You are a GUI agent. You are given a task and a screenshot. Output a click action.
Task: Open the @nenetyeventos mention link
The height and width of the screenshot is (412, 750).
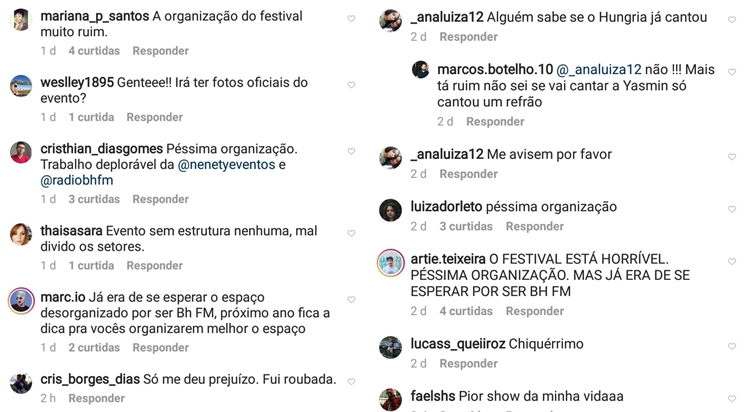(x=226, y=165)
